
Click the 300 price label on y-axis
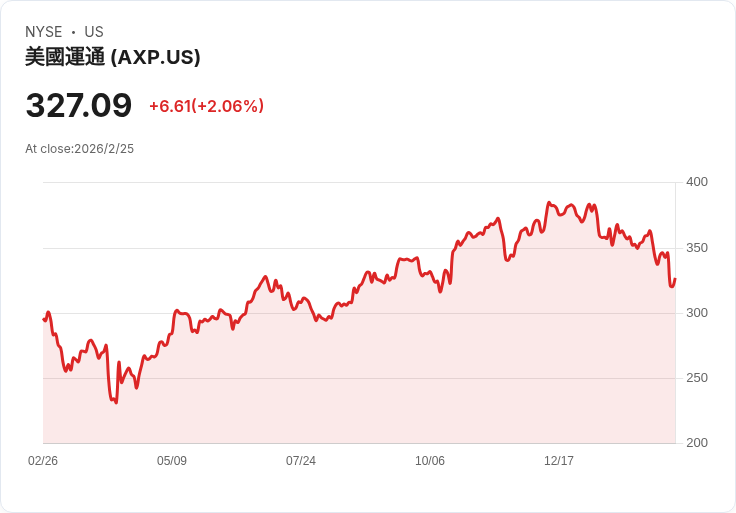(x=697, y=313)
